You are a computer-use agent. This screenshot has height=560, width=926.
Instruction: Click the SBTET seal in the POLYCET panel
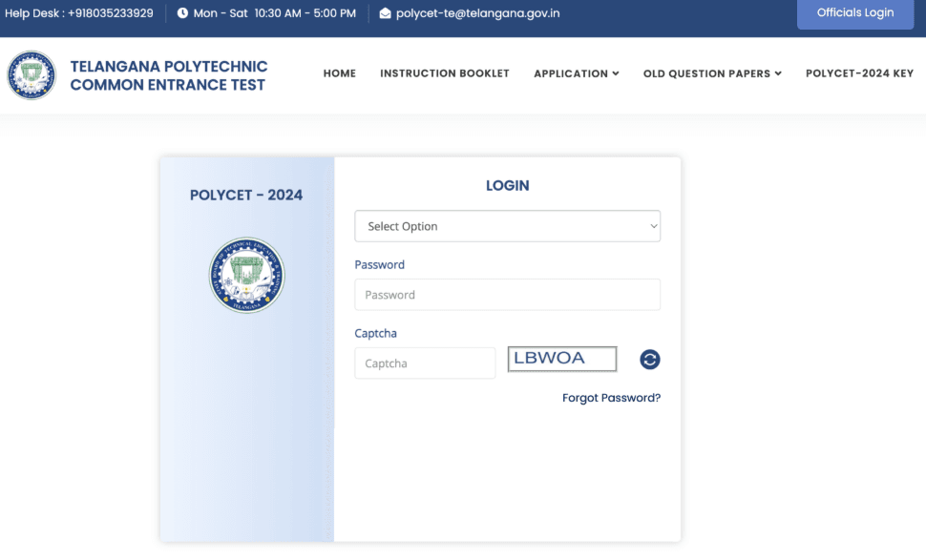(246, 275)
